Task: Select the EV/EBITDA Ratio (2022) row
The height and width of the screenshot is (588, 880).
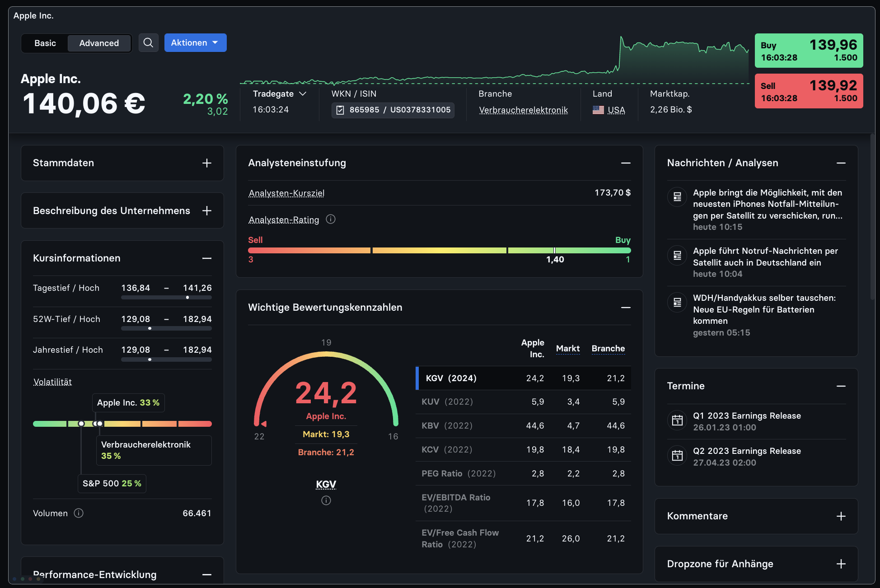Action: (x=523, y=503)
